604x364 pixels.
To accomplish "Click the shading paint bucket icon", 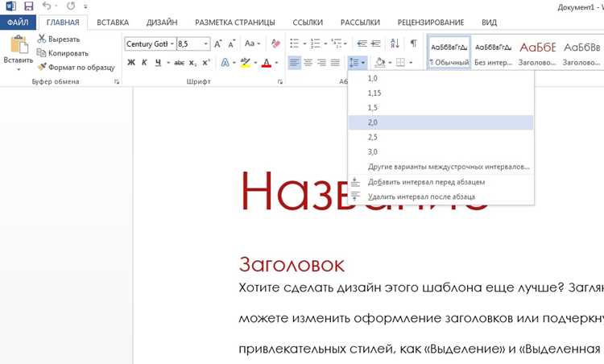I will click(x=380, y=62).
